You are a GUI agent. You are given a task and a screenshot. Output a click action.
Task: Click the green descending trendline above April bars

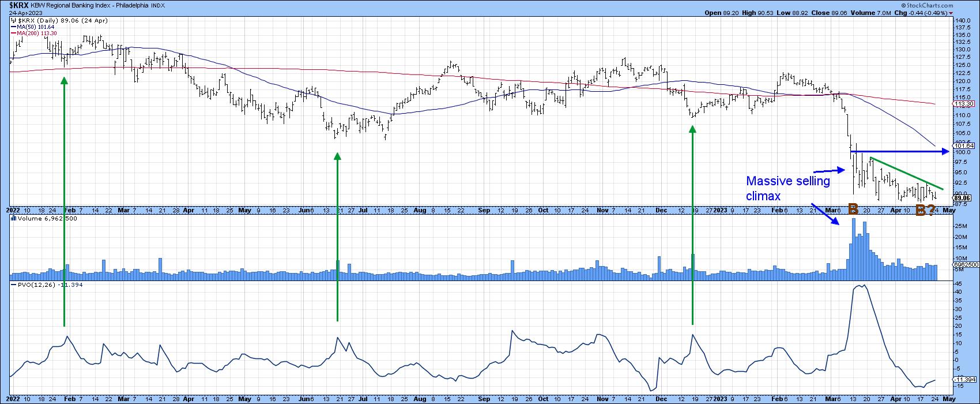pos(905,173)
